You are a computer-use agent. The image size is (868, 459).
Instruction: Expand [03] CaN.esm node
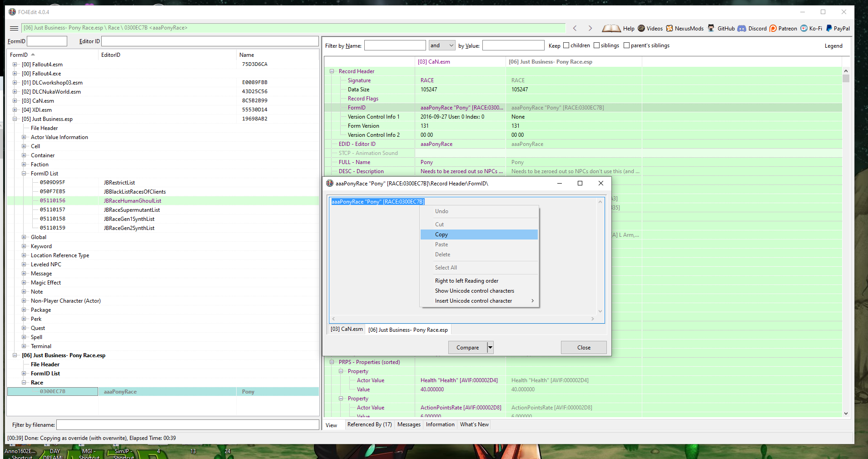coord(15,101)
